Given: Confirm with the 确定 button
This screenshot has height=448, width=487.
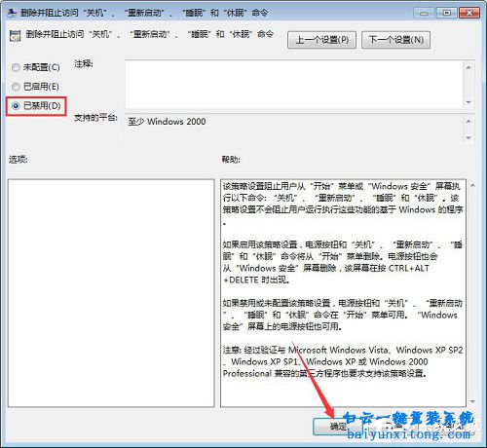Looking at the screenshot, I should coord(338,427).
